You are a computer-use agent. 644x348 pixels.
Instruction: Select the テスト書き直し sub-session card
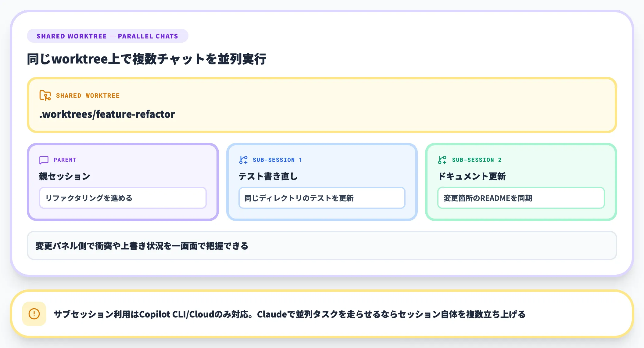point(322,182)
